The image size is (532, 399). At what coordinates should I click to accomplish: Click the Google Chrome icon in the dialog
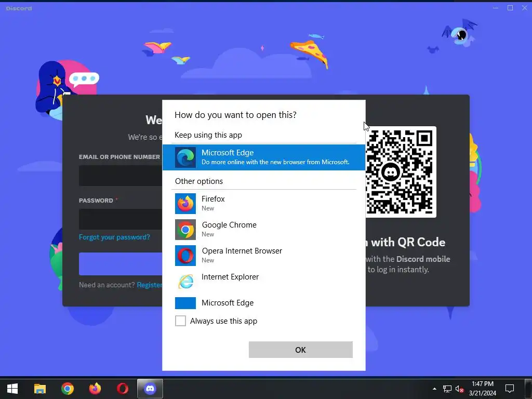point(185,230)
